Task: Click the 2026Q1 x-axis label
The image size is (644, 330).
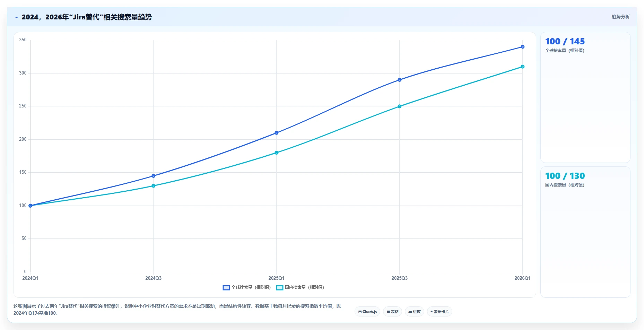Action: [x=522, y=278]
